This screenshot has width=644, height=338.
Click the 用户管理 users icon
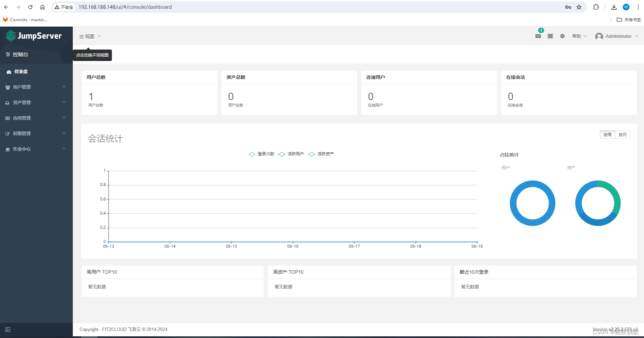8,87
